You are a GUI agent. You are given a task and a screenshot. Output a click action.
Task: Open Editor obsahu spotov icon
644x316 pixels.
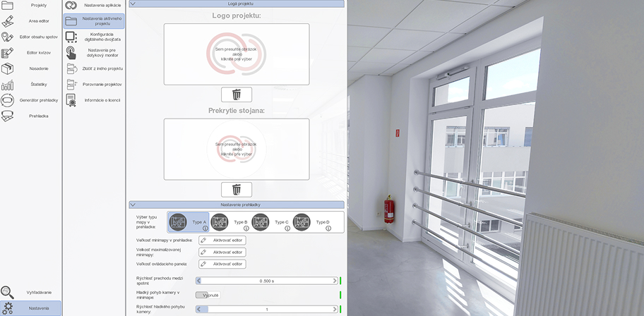point(7,37)
